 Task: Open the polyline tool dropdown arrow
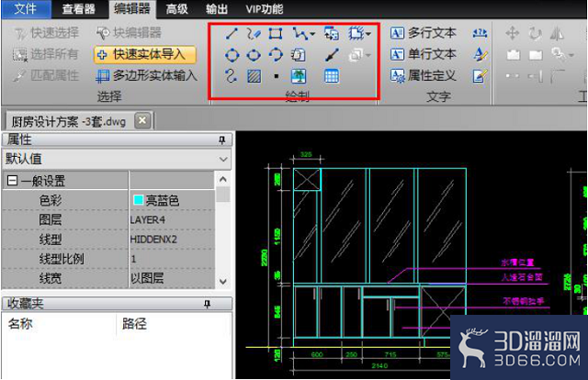pyautogui.click(x=312, y=34)
